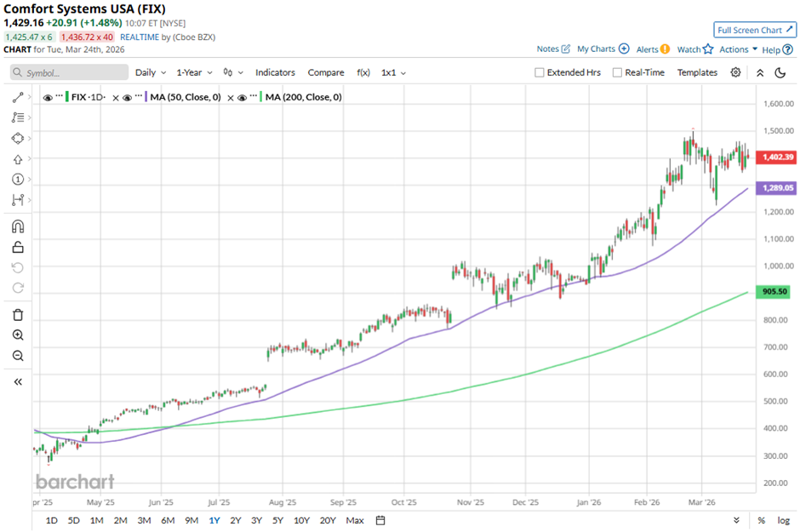Open Help link
800x532 pixels.
(777, 49)
